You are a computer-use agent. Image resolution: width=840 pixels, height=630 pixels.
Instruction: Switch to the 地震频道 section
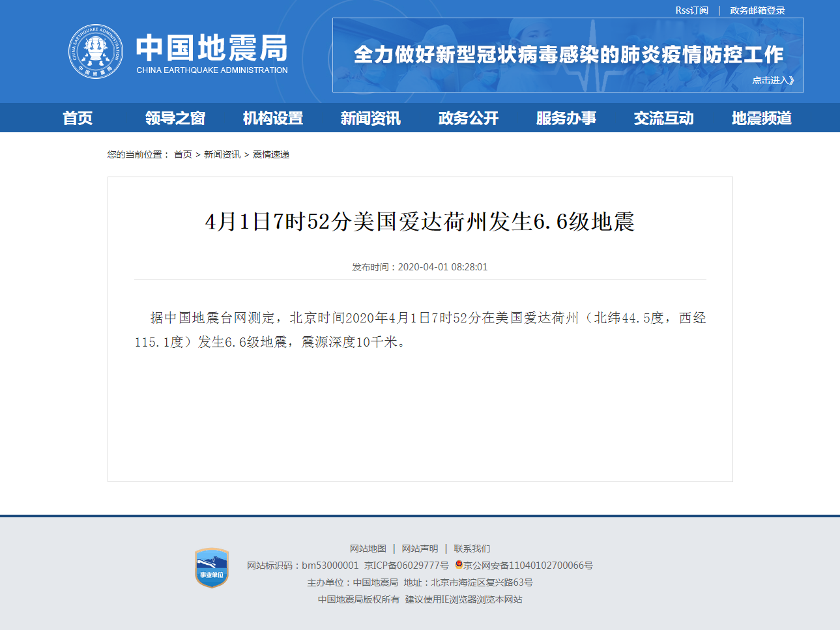pyautogui.click(x=762, y=118)
